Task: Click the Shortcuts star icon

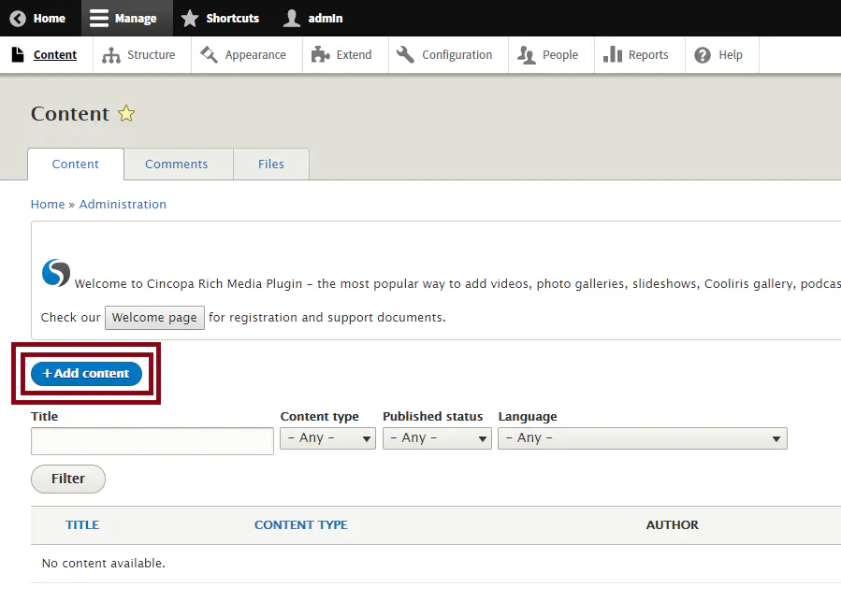Action: coord(189,19)
